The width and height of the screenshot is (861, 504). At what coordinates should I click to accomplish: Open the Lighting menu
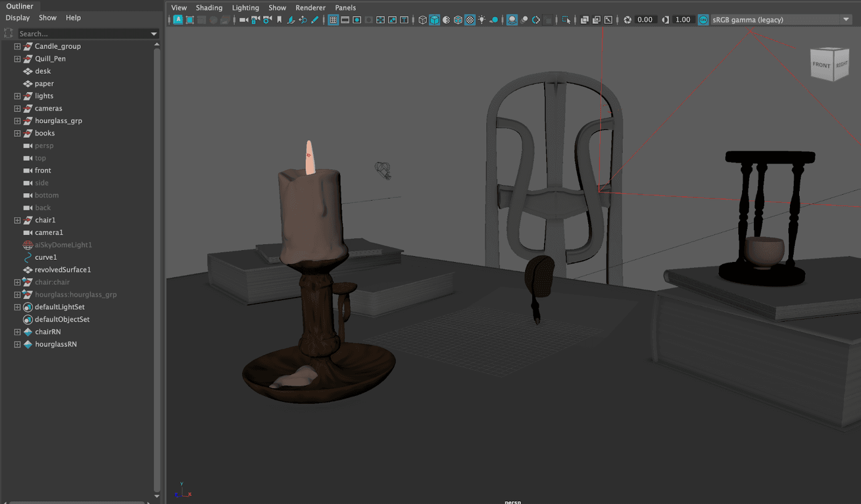pyautogui.click(x=245, y=8)
